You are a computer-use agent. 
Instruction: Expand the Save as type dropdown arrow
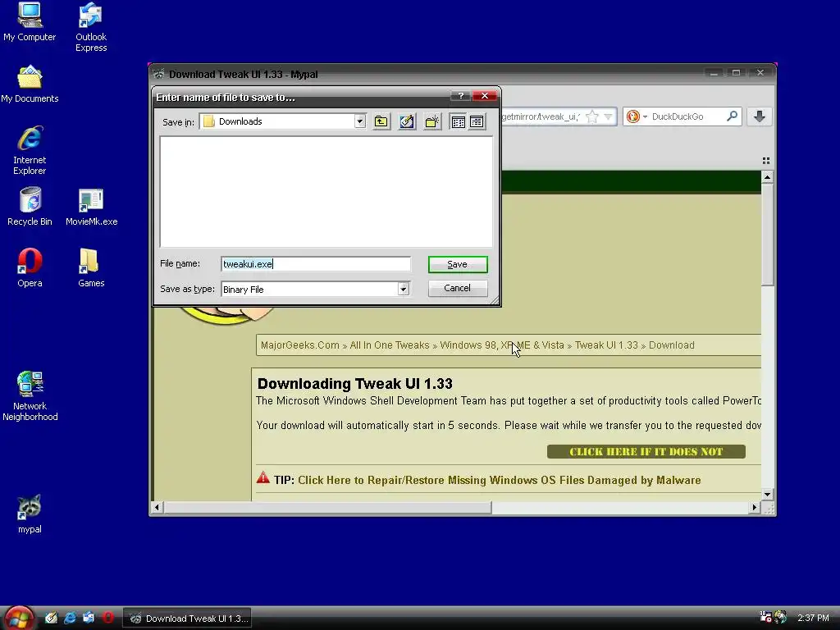pyautogui.click(x=404, y=290)
